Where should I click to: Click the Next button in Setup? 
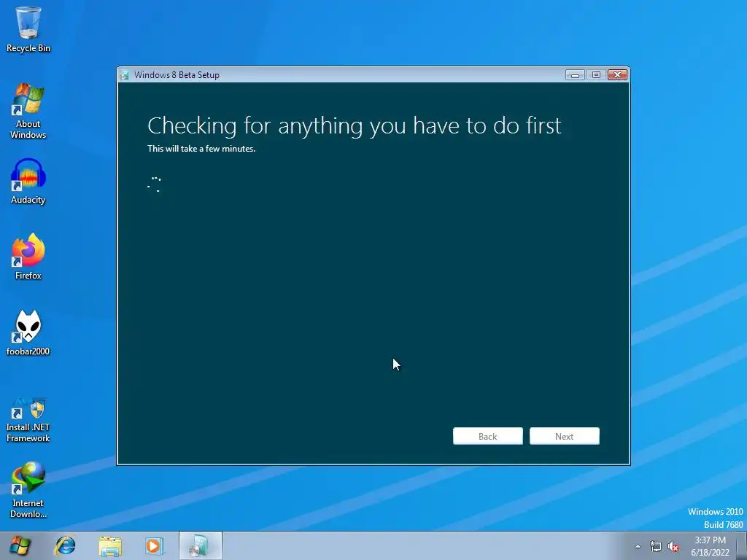click(x=565, y=436)
